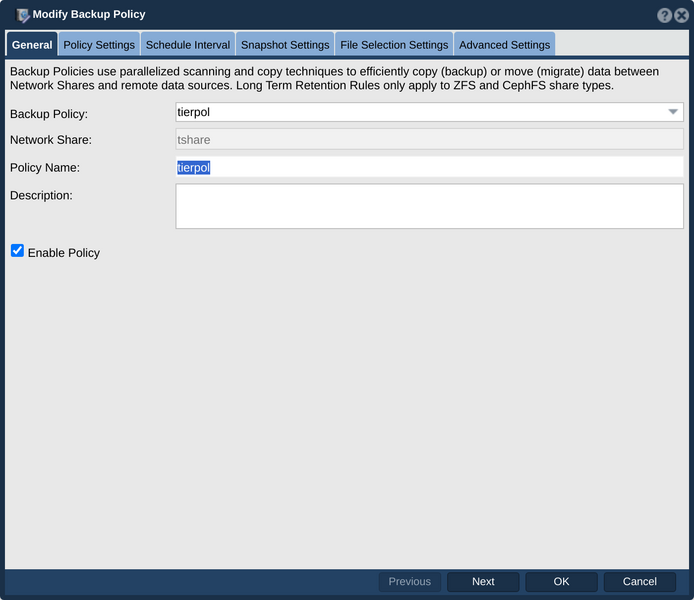The image size is (694, 600).
Task: Click the Modify Backup Policy title text
Action: point(89,15)
